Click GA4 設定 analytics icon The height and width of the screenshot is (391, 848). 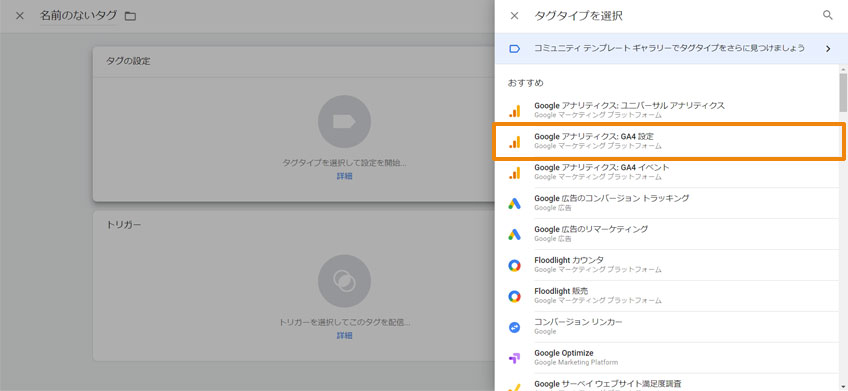pos(514,142)
